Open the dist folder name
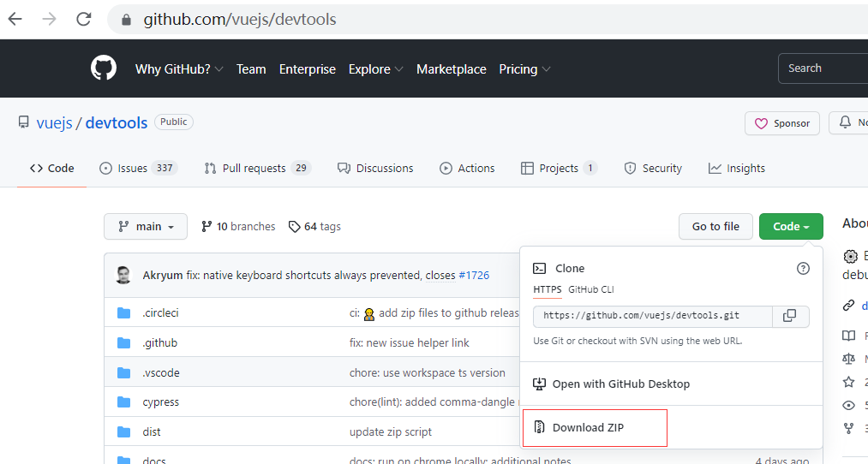868x464 pixels. click(151, 432)
